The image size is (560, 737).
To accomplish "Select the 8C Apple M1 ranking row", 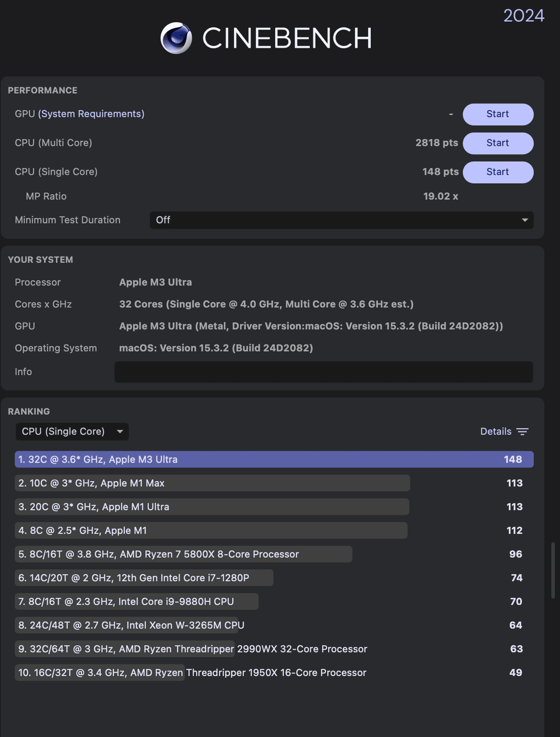I will pos(274,530).
